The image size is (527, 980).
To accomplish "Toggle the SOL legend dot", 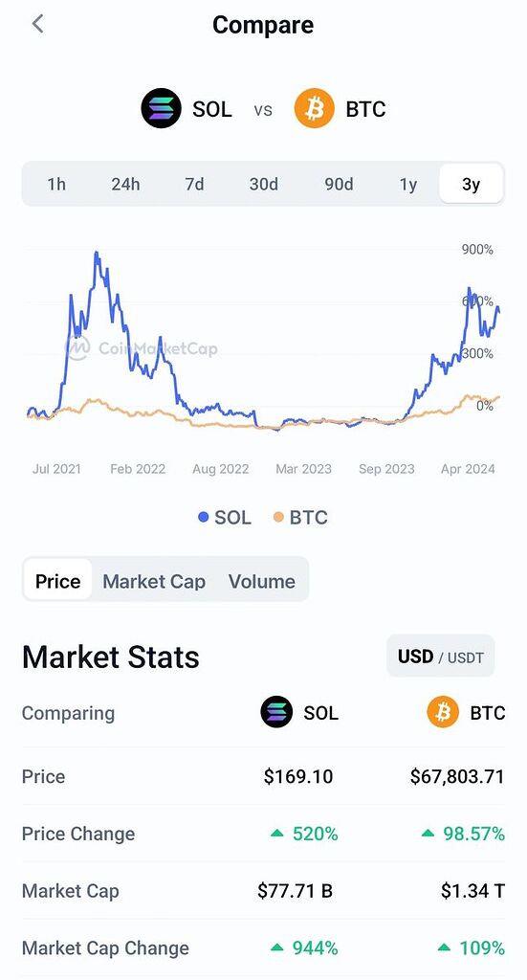I will pyautogui.click(x=203, y=518).
